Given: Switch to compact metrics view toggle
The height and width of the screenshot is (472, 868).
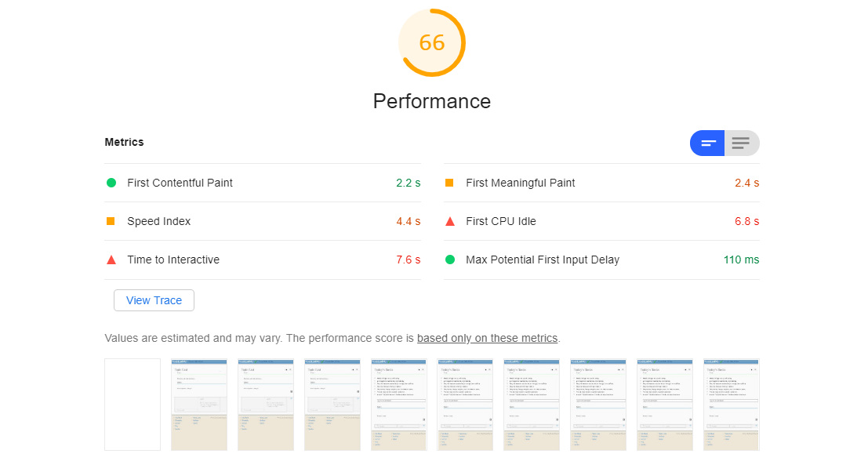Looking at the screenshot, I should [x=707, y=143].
